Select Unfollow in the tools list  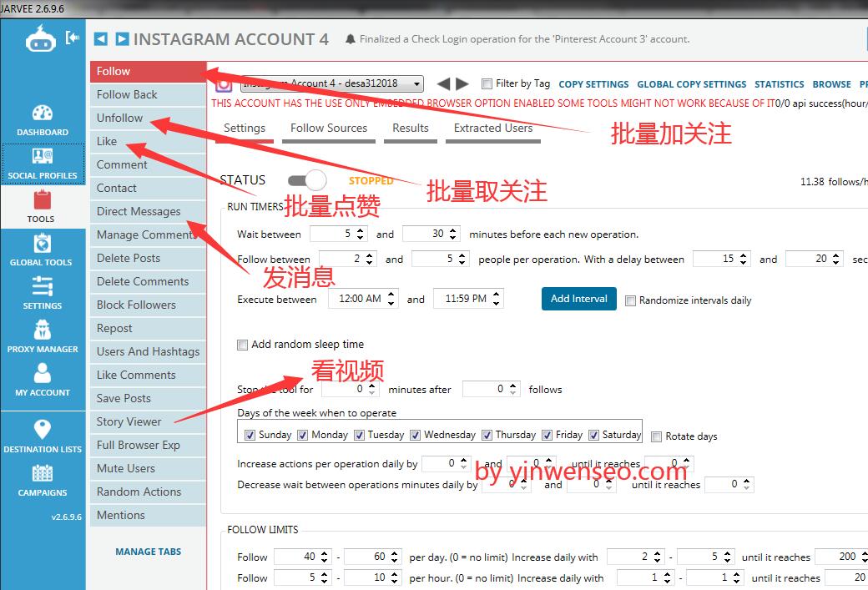click(x=120, y=118)
